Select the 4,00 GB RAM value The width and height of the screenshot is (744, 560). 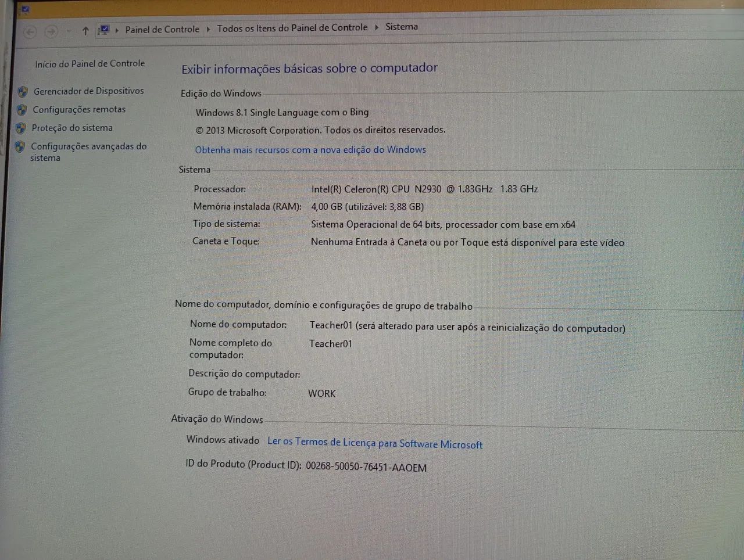point(367,206)
